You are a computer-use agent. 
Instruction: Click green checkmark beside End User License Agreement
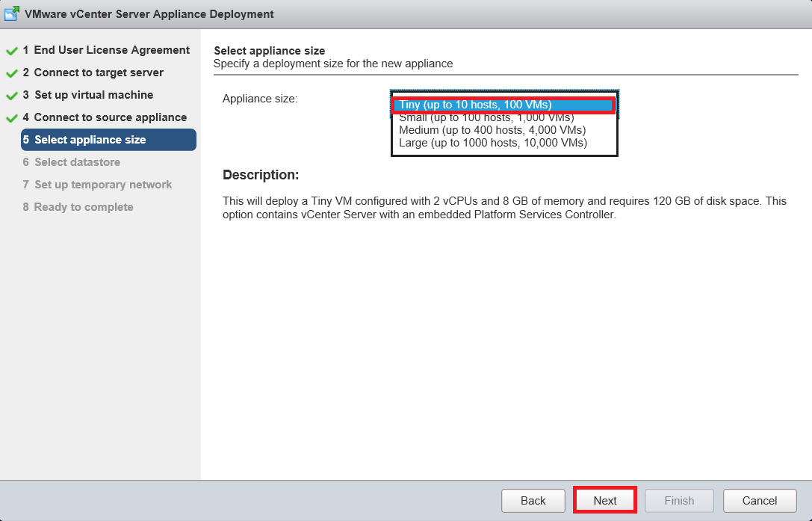click(x=11, y=51)
